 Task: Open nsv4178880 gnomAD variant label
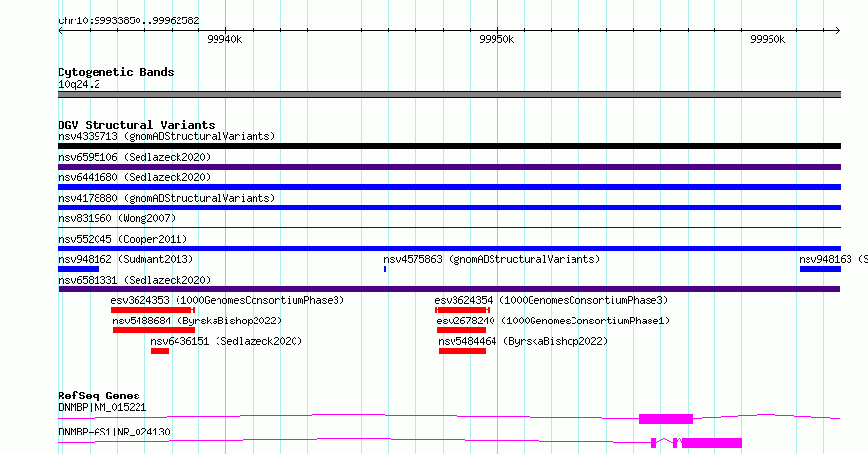167,198
